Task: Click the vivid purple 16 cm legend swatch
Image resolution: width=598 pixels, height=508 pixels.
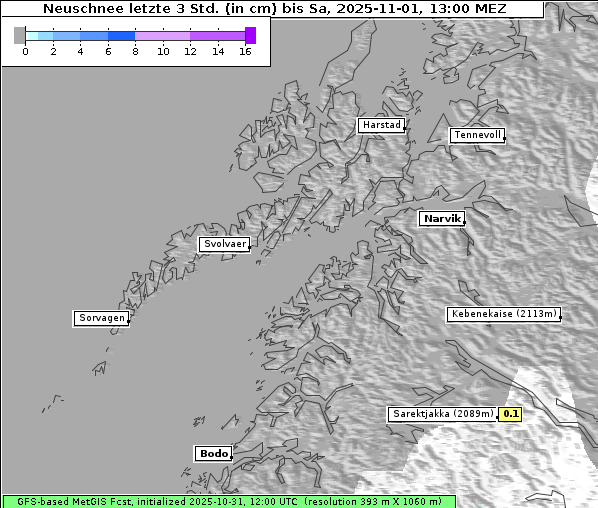Action: (251, 35)
